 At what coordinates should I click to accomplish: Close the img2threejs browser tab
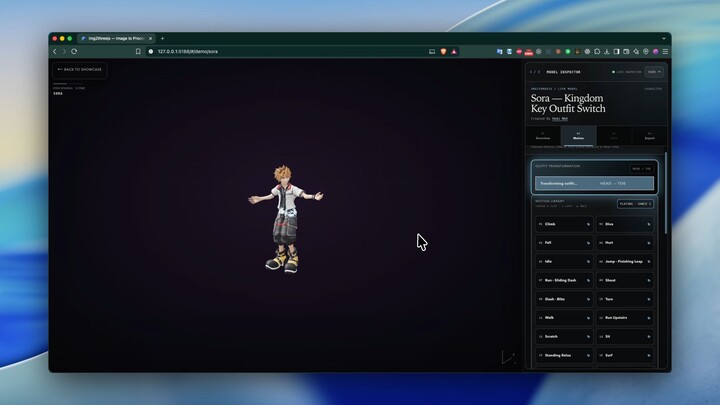click(150, 39)
